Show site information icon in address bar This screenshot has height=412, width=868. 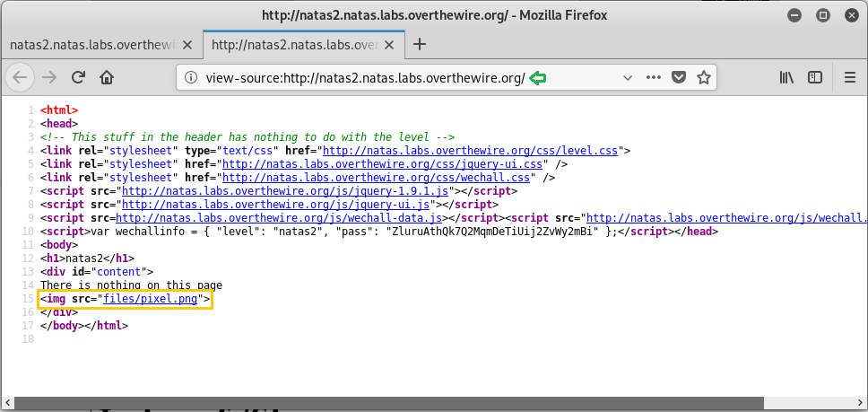click(191, 78)
